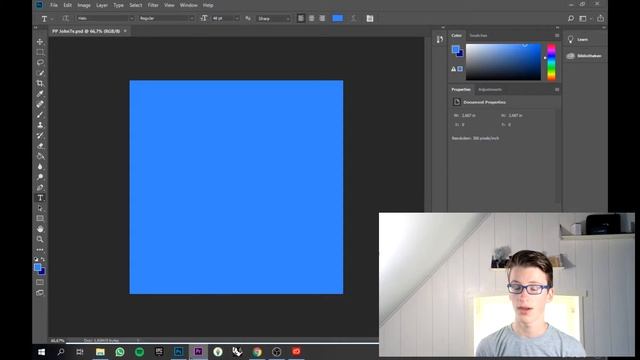The height and width of the screenshot is (360, 640).
Task: Align text left in options bar
Action: [301, 18]
